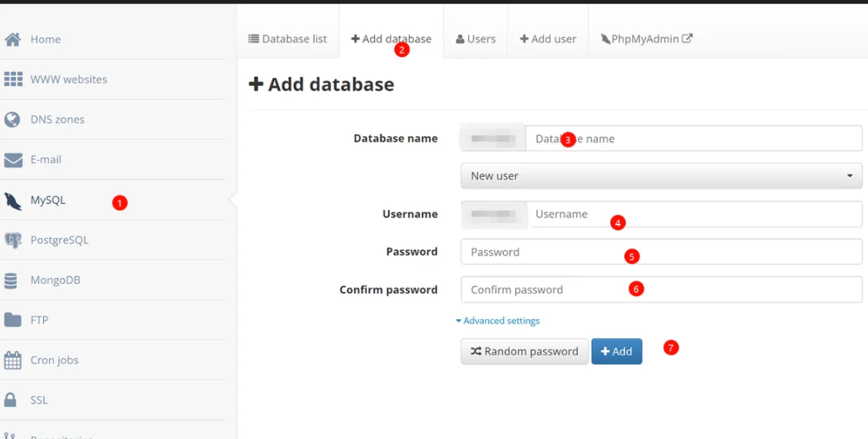Click the SSL padlock icon
The image size is (868, 439).
(x=11, y=400)
